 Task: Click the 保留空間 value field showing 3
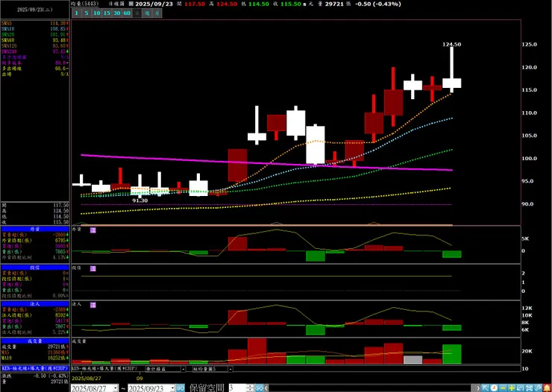pos(237,388)
